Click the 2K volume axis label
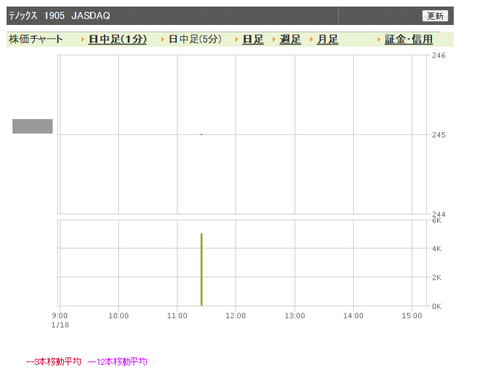 pyautogui.click(x=437, y=277)
